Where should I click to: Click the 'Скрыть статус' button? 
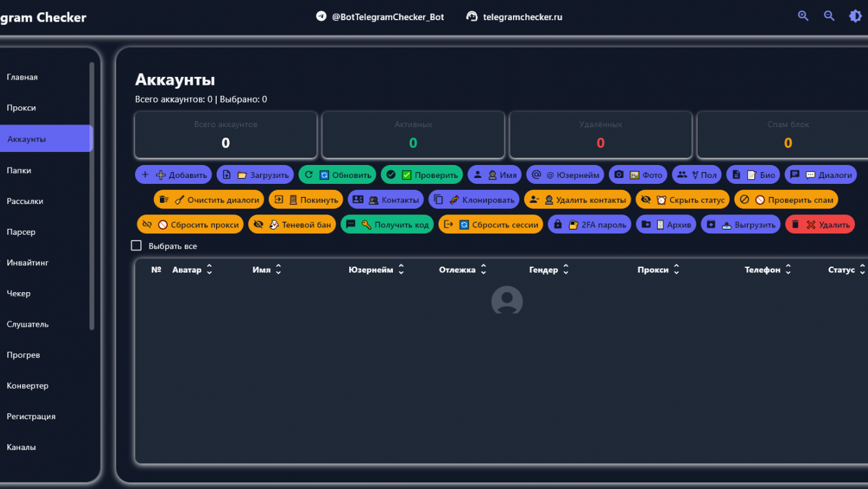click(x=682, y=200)
